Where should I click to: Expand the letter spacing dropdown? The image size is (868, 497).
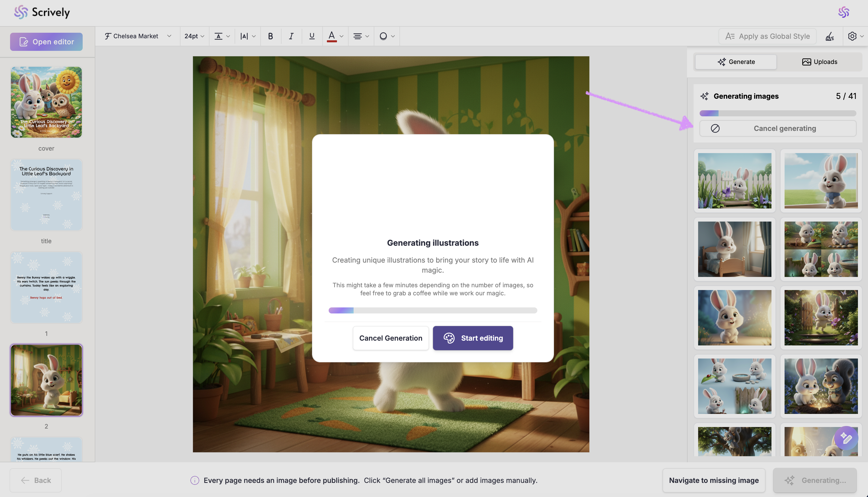pos(248,36)
